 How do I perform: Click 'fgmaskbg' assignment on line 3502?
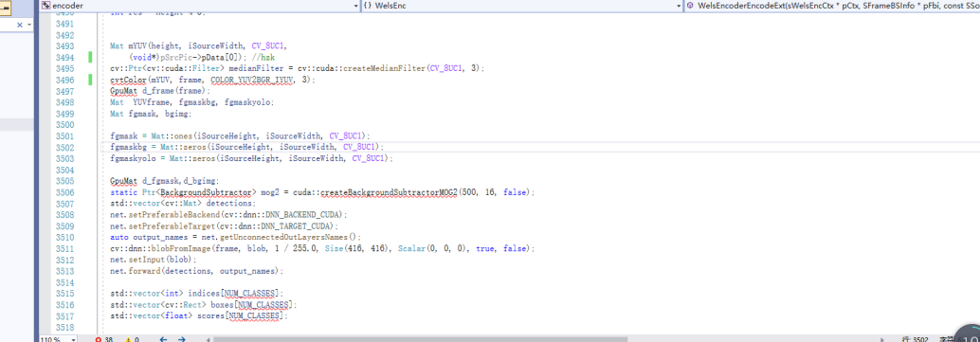click(128, 148)
